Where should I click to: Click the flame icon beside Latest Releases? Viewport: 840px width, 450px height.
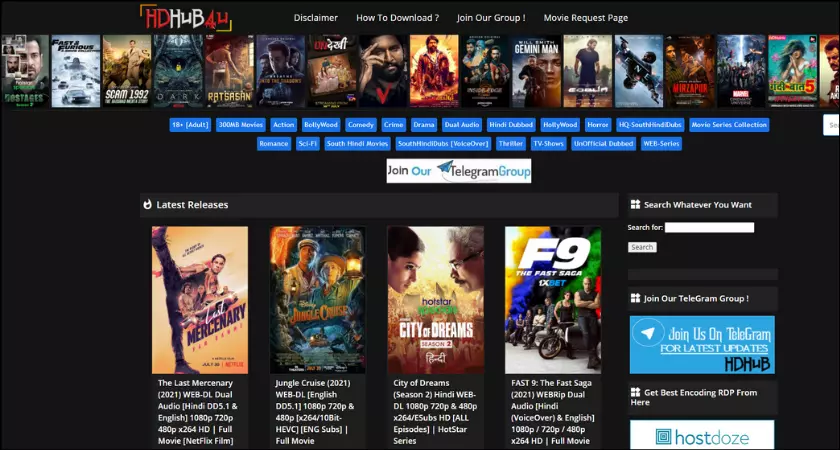[148, 205]
